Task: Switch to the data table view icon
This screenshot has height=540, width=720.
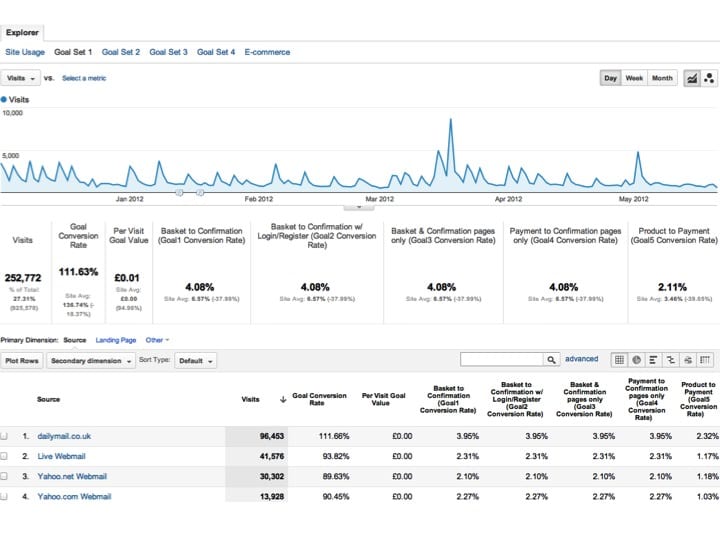Action: pyautogui.click(x=619, y=360)
